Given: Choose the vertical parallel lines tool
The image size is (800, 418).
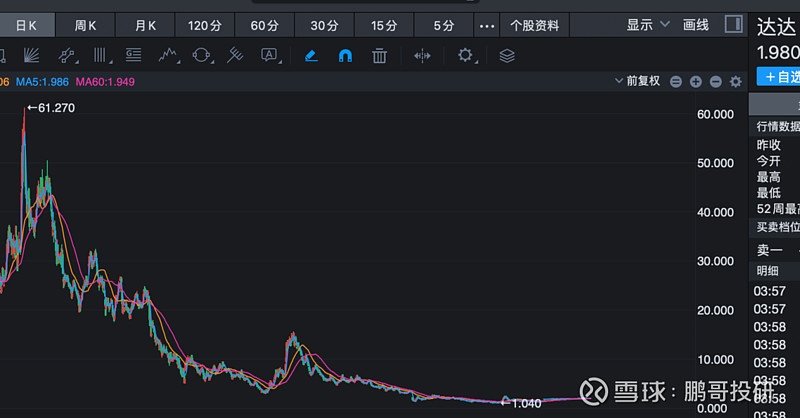Looking at the screenshot, I should point(101,55).
